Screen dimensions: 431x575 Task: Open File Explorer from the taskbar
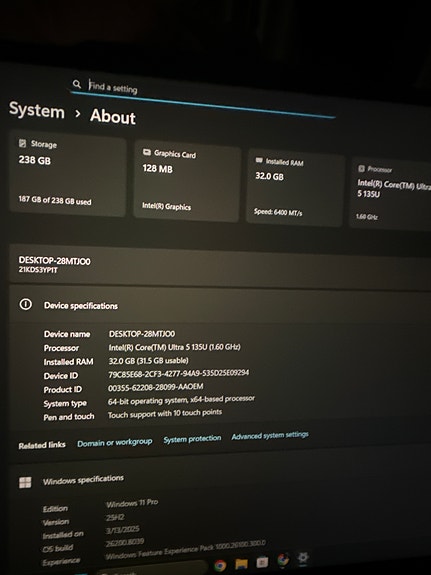(241, 564)
